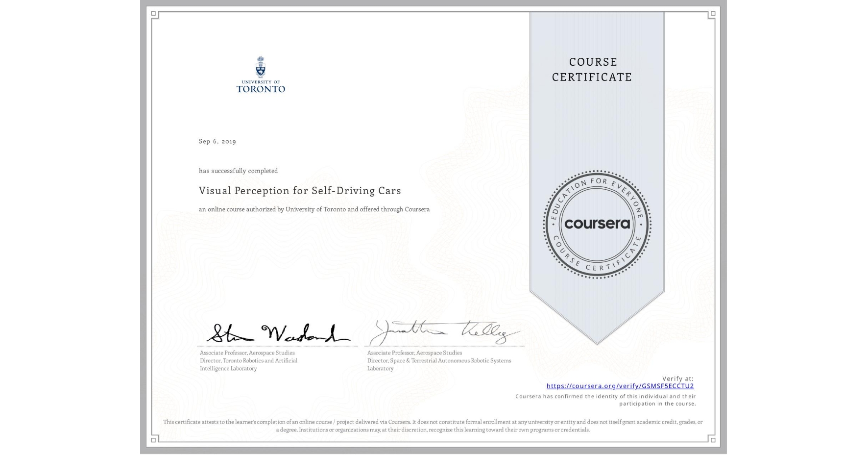Click 'Director, Toronto Robotics and Artificial Intelligence Laboratory' text
Viewport: 868px width, 455px height.
(248, 364)
